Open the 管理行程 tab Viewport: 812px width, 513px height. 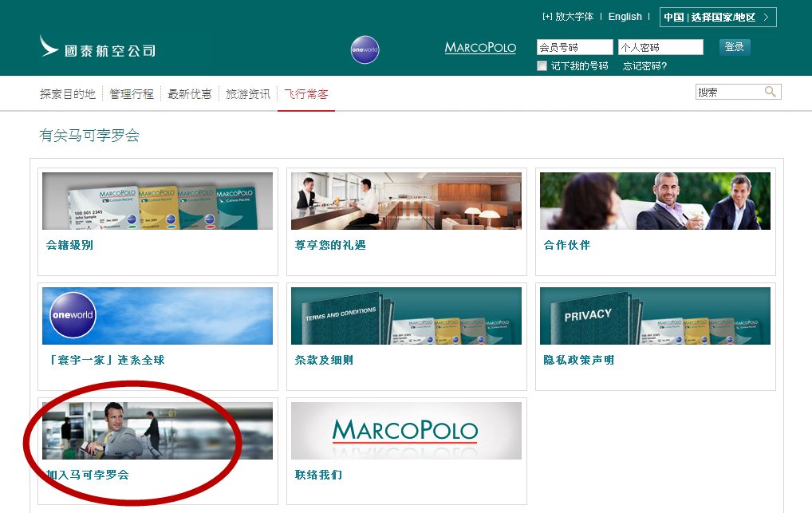click(x=132, y=93)
